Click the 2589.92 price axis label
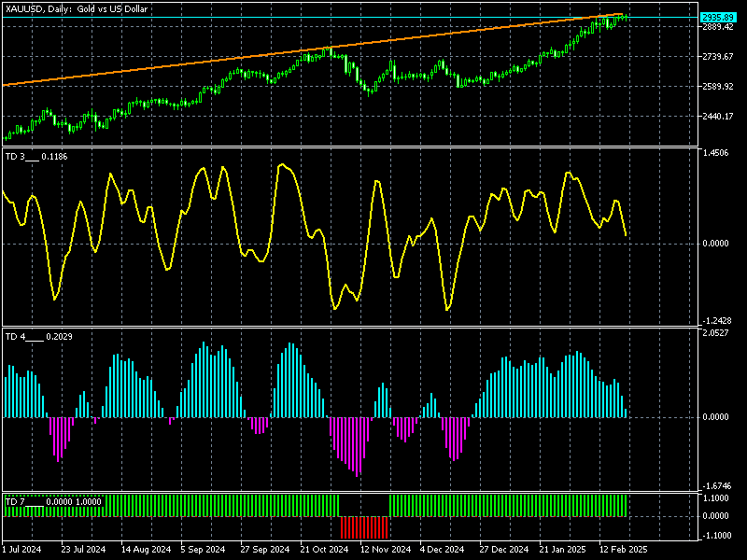 (x=718, y=87)
